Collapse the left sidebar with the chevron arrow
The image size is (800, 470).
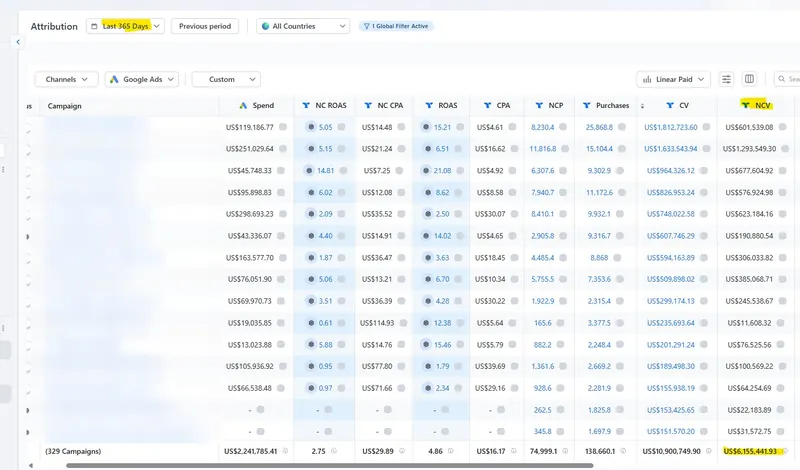point(18,42)
